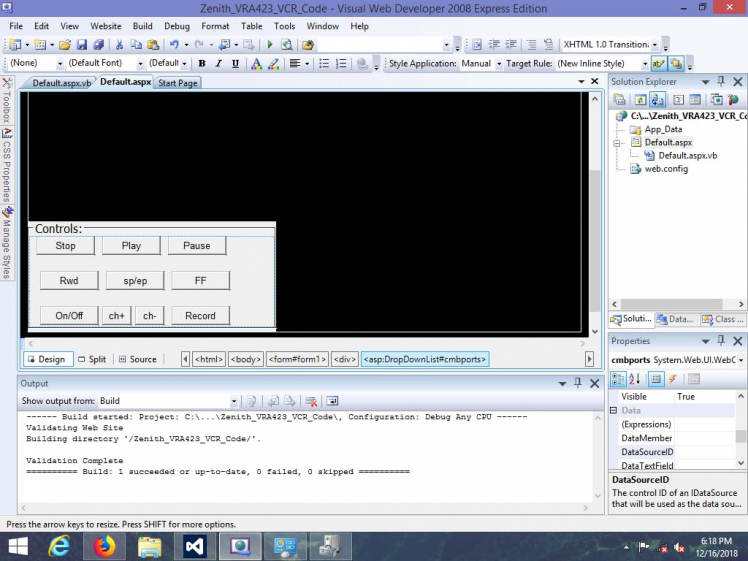This screenshot has height=561, width=748.
Task: Click the Alphabetical sort icon in Properties
Action: [x=635, y=379]
